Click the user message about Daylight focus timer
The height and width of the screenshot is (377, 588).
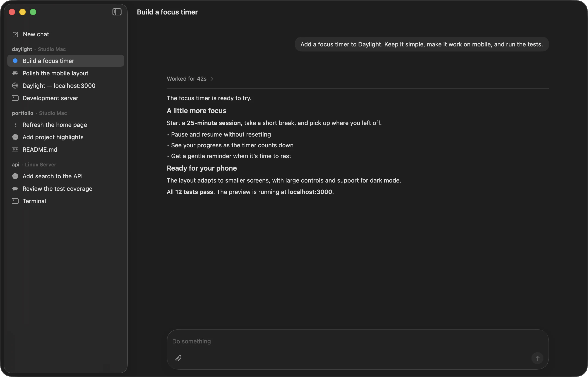point(422,44)
